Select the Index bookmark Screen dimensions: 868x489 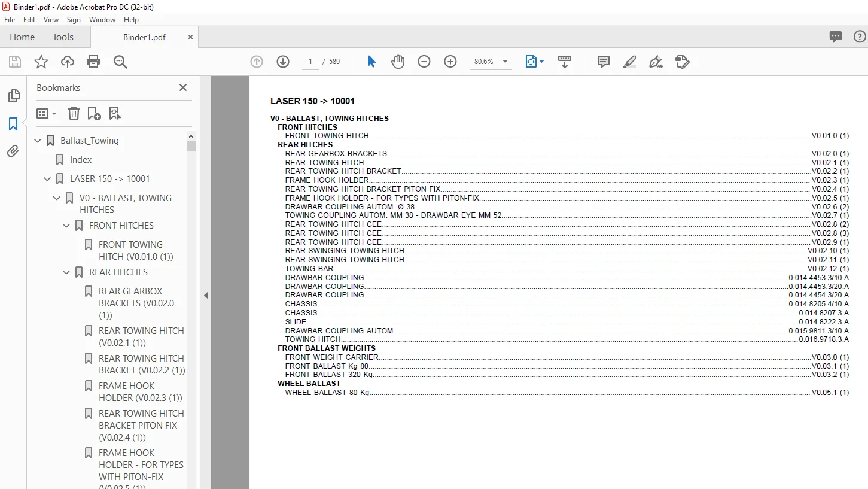(x=81, y=160)
